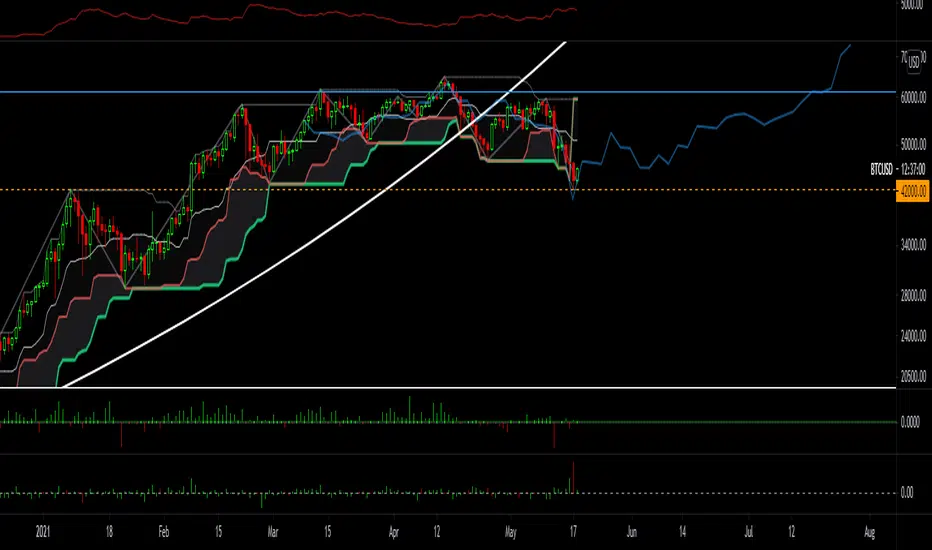932x550 pixels.
Task: Click the Apr label on time axis
Action: click(393, 532)
